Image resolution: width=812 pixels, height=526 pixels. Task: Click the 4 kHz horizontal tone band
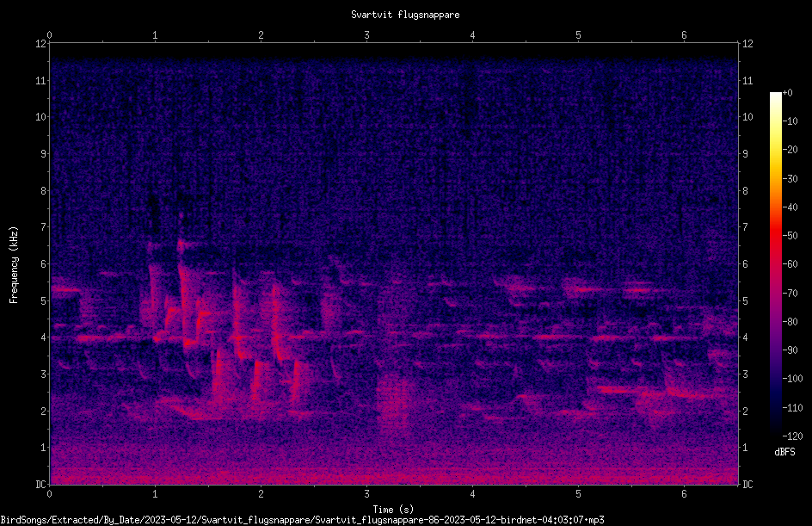click(x=394, y=337)
